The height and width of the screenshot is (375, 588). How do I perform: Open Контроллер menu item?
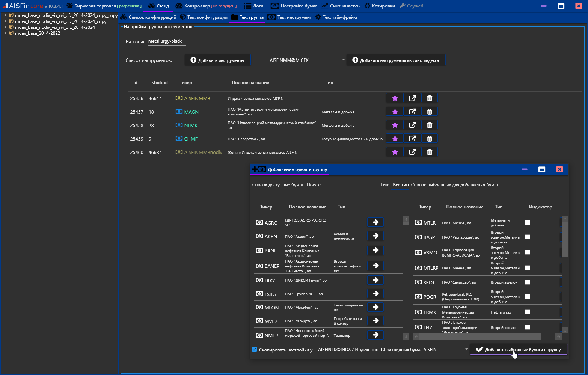coord(206,6)
